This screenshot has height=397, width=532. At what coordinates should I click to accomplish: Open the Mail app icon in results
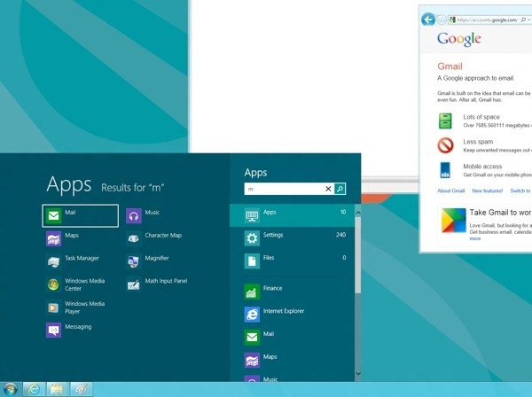tap(53, 215)
